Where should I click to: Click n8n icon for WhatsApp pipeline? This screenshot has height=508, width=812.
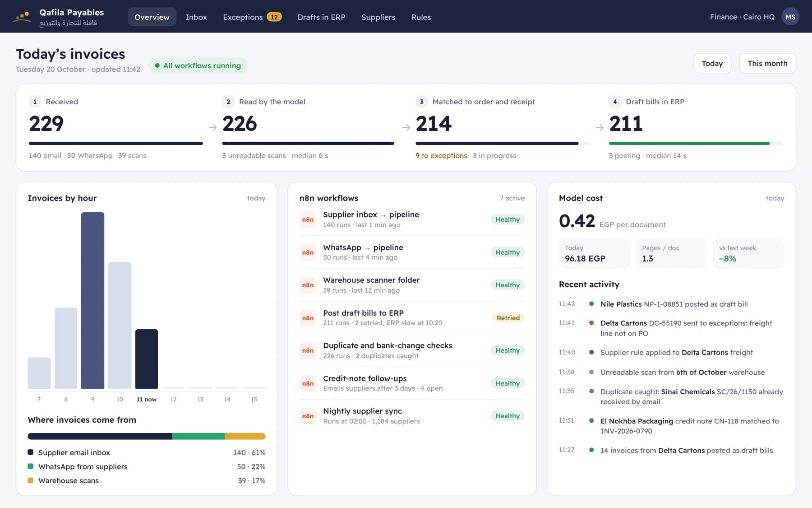pos(308,252)
